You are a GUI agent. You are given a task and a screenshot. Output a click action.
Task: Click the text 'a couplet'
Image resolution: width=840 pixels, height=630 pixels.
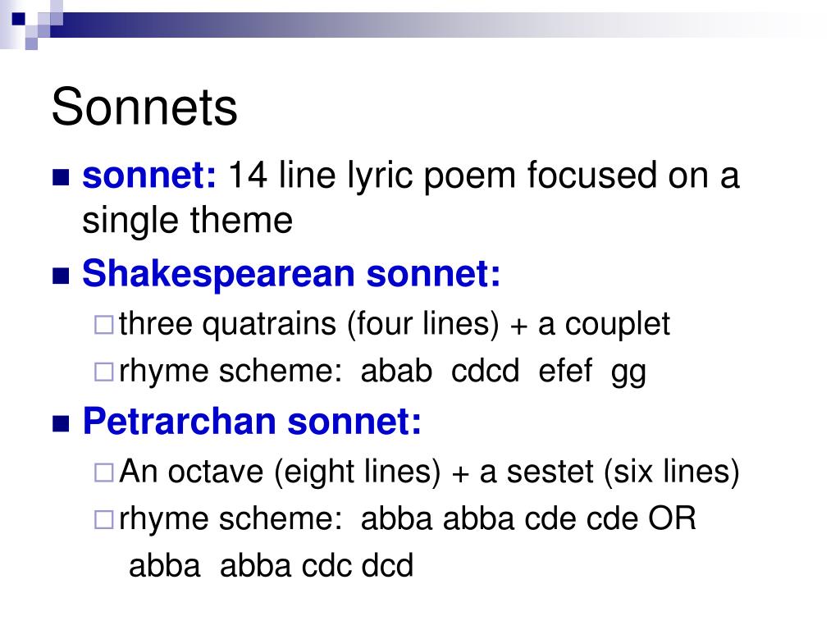tap(604, 324)
